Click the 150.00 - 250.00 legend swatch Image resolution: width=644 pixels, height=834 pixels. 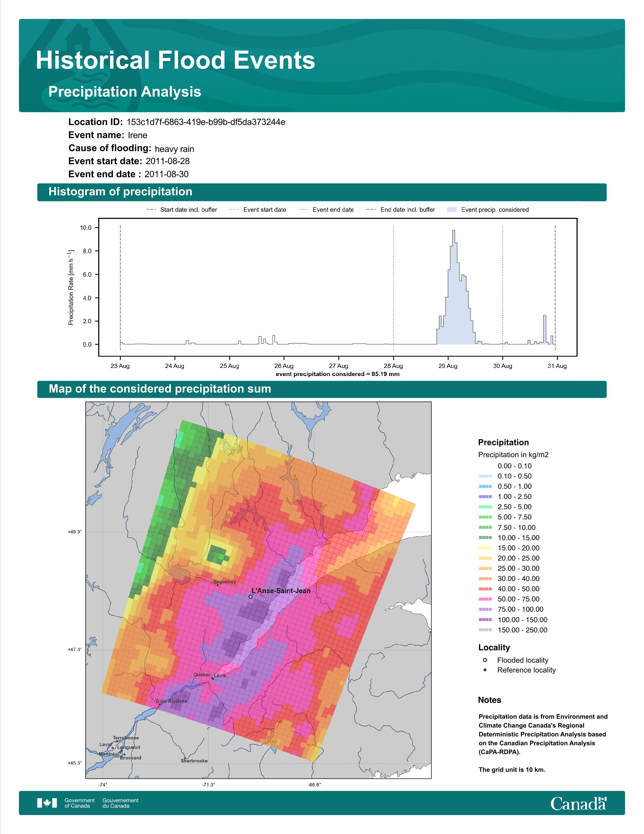pyautogui.click(x=485, y=630)
